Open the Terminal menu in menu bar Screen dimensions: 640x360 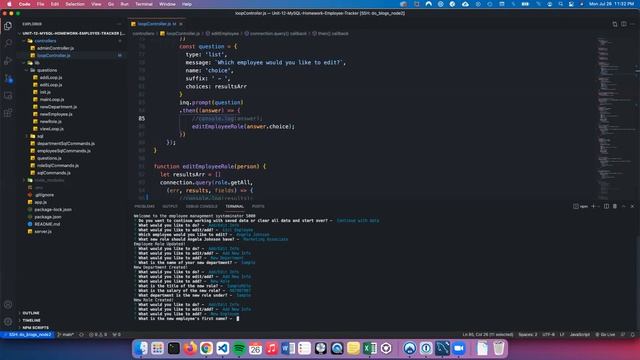coord(144,4)
